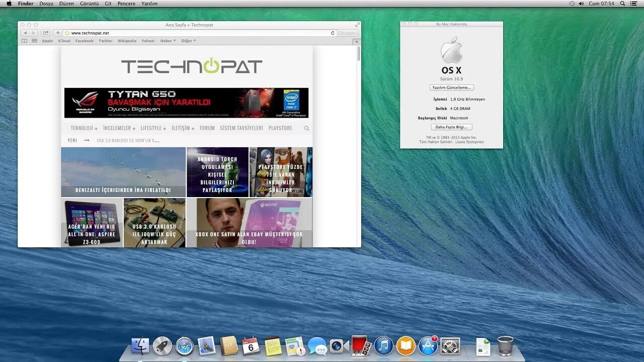Click Safari Share button
644x362 pixels.
coord(46,33)
